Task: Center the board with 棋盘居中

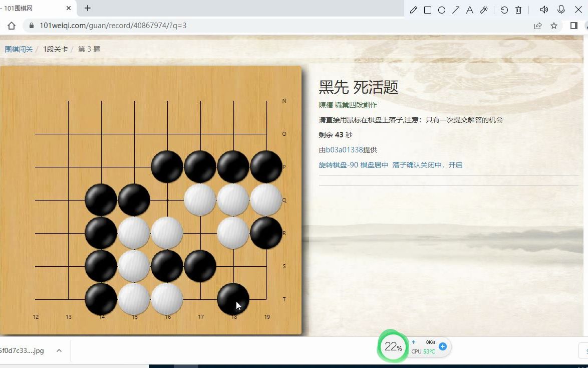Action: pyautogui.click(x=374, y=165)
